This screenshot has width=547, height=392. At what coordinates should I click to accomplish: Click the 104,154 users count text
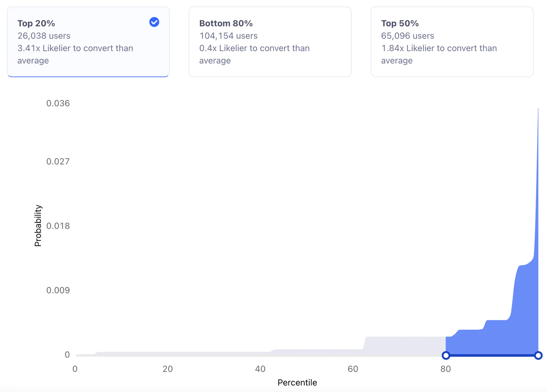pyautogui.click(x=228, y=36)
